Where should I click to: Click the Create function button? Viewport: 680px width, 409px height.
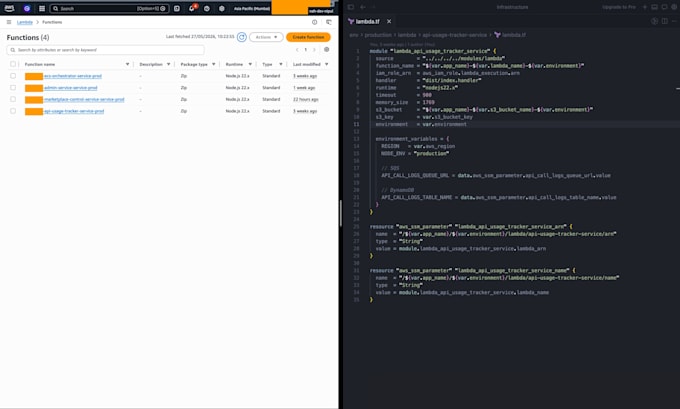point(308,37)
